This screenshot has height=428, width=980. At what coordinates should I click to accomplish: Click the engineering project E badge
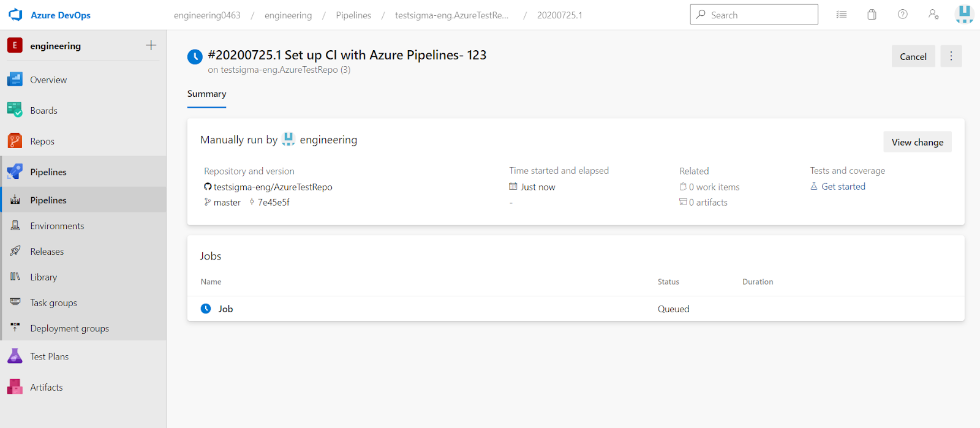point(15,45)
